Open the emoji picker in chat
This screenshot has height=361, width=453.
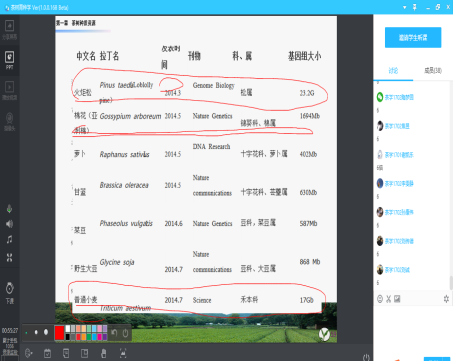point(380,299)
